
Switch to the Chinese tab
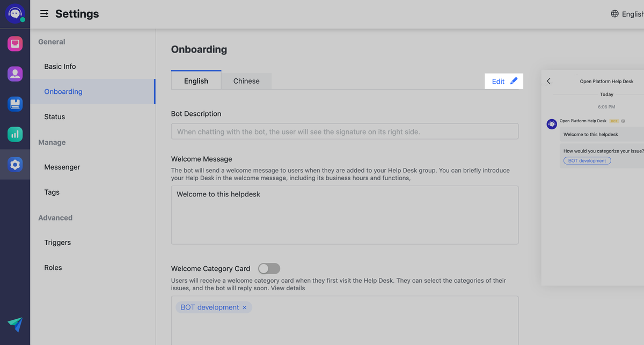246,81
